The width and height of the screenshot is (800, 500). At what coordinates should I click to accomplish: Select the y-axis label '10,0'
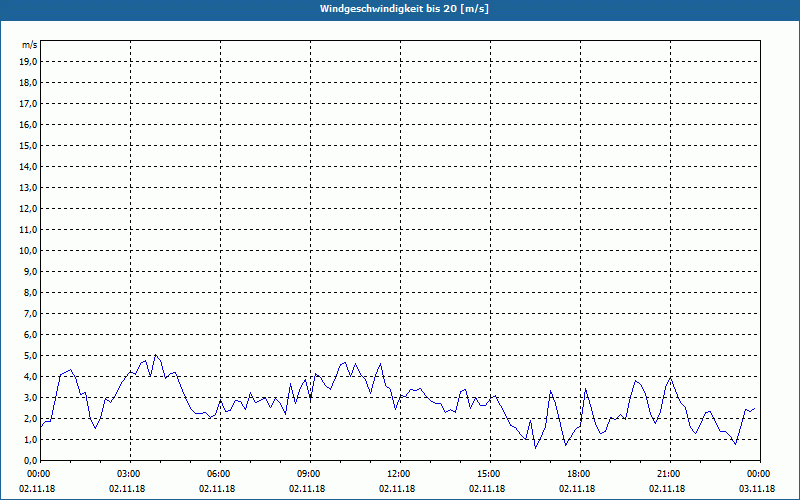28,251
